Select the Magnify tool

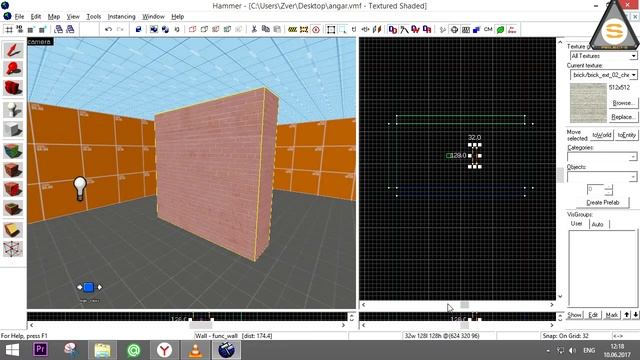tap(13, 69)
